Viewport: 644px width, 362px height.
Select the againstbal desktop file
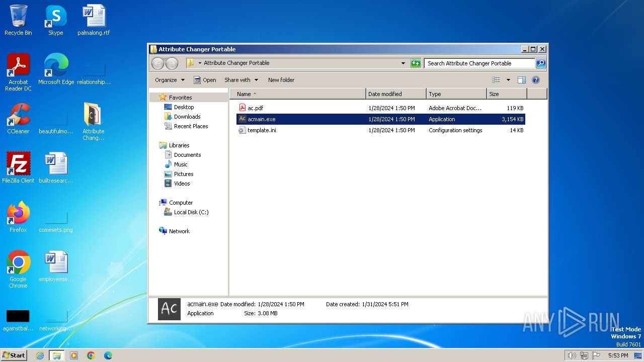click(18, 320)
